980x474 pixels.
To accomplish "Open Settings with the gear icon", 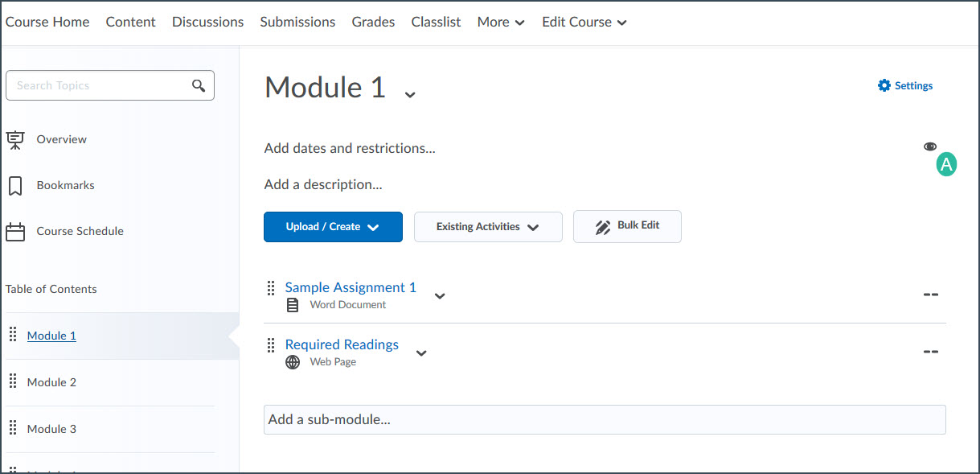I will point(884,84).
